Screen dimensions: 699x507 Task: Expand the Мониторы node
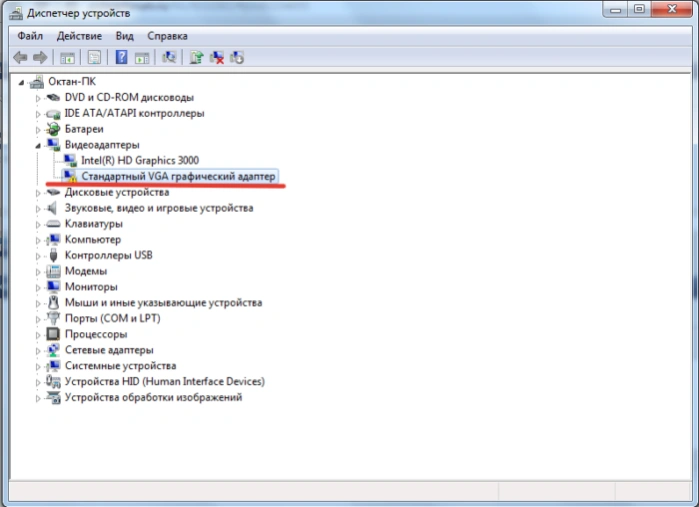(x=38, y=288)
